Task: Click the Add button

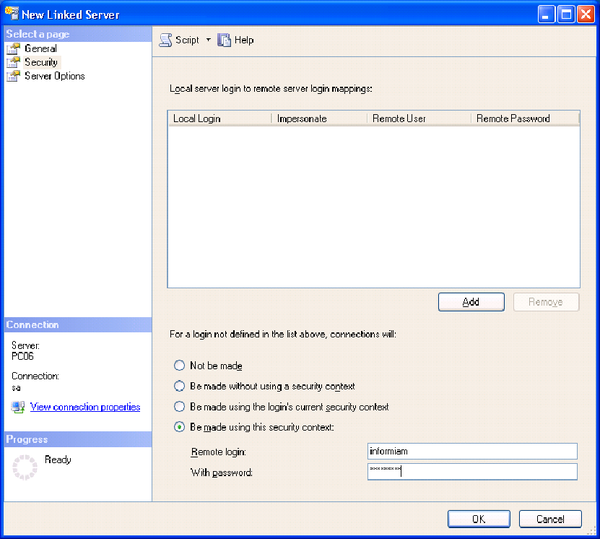Action: pyautogui.click(x=472, y=302)
